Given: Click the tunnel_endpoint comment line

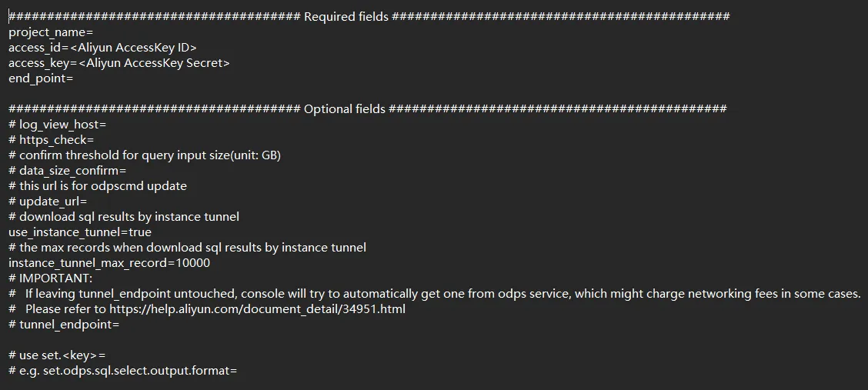Looking at the screenshot, I should 64,325.
